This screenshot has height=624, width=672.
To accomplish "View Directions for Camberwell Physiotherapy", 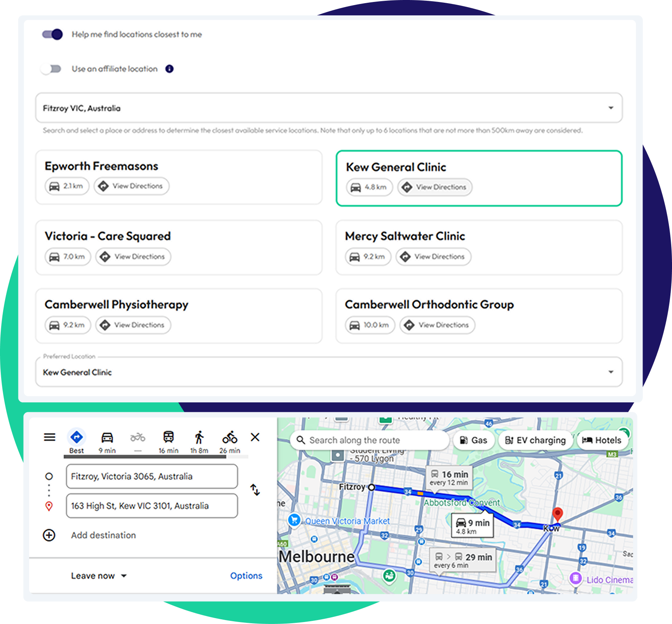I will pos(133,325).
